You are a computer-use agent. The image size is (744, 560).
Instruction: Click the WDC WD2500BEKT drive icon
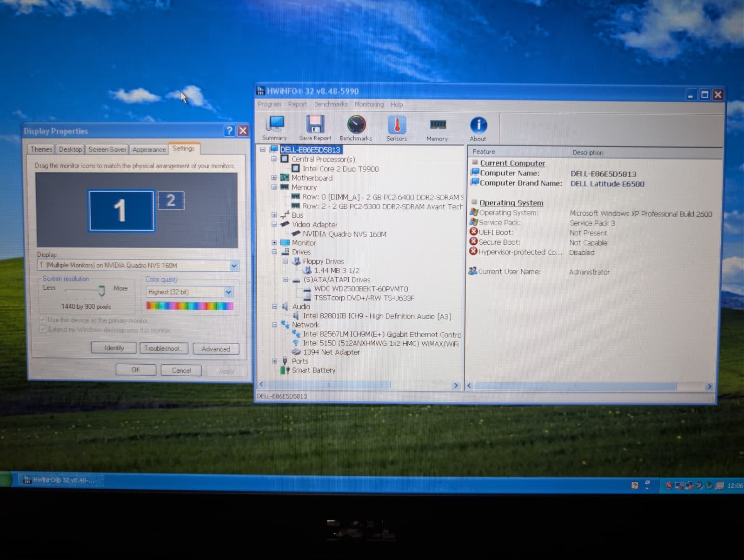click(307, 289)
